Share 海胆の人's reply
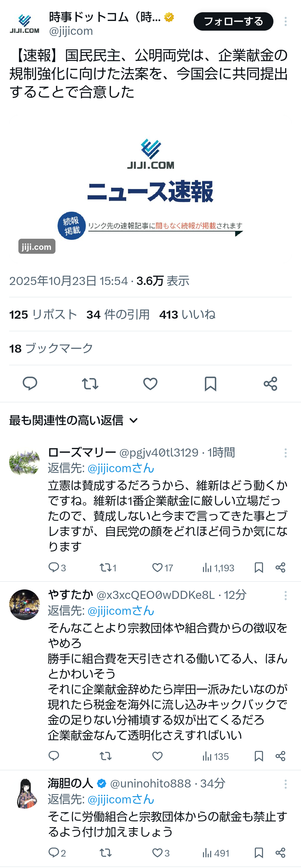 pyautogui.click(x=280, y=853)
